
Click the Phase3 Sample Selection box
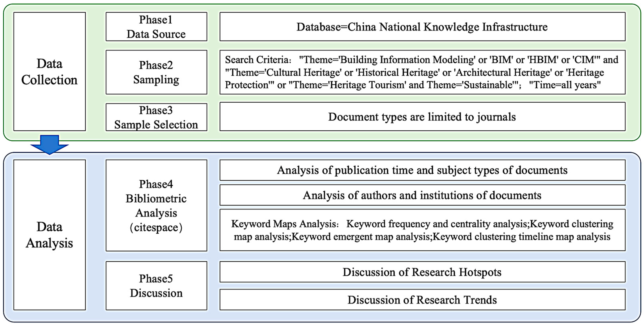point(156,117)
